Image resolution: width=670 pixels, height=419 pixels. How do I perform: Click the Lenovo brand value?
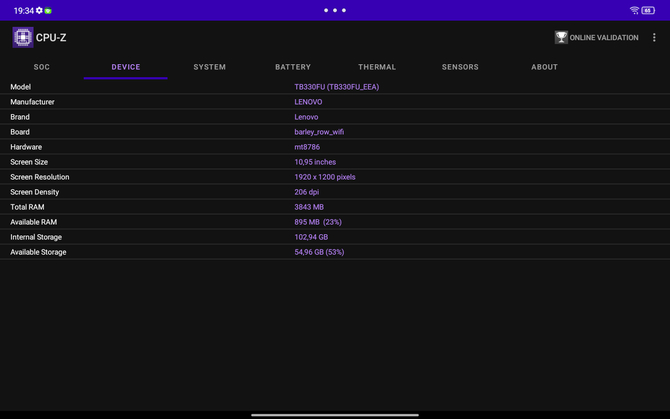306,117
